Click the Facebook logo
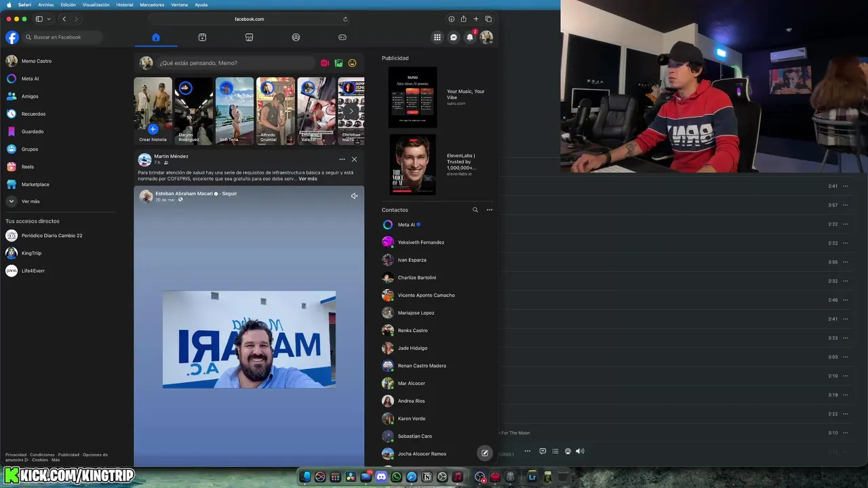 (x=12, y=37)
